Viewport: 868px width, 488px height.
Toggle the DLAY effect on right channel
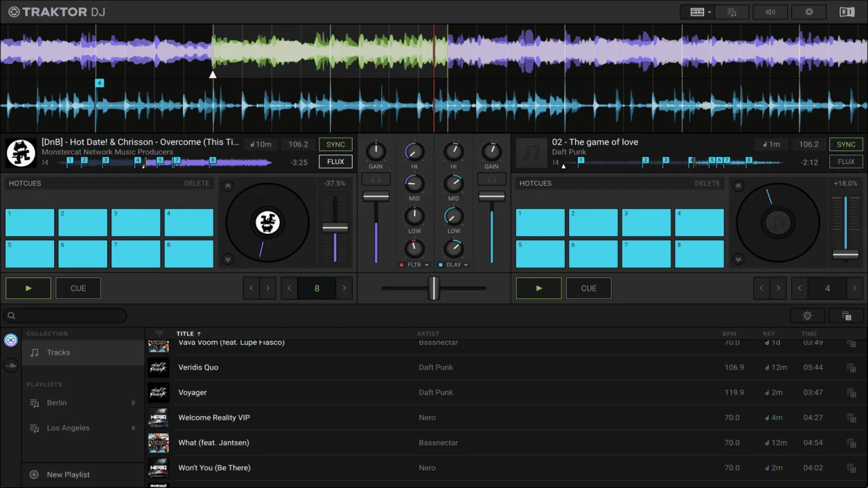point(441,265)
